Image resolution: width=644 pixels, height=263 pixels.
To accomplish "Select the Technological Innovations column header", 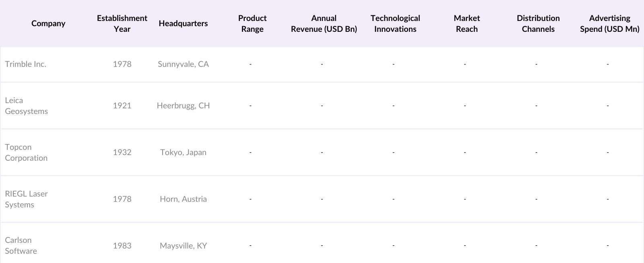I will pyautogui.click(x=395, y=23).
